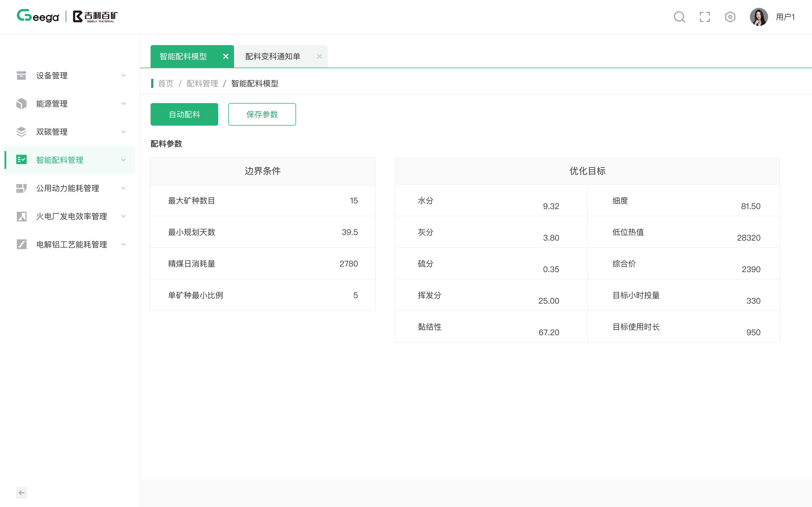
Task: Collapse sidebar with the left arrow icon
Action: pos(21,493)
